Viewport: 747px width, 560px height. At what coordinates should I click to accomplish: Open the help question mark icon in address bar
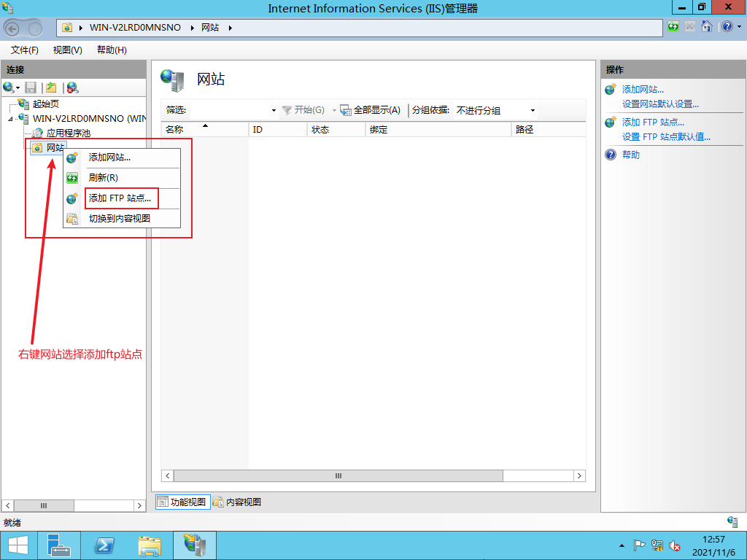(727, 27)
